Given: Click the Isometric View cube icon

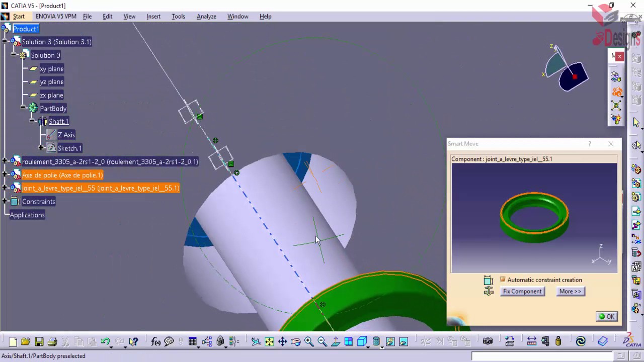Looking at the screenshot, I should click(362, 341).
